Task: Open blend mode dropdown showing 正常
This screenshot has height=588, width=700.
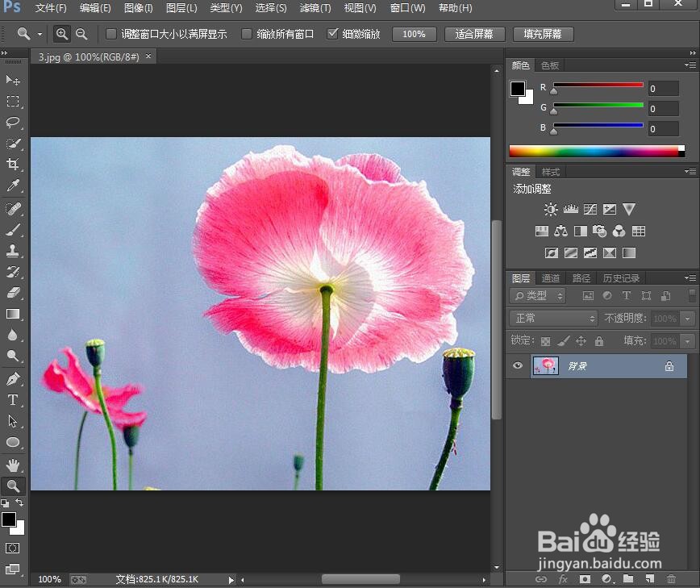Action: pyautogui.click(x=553, y=319)
